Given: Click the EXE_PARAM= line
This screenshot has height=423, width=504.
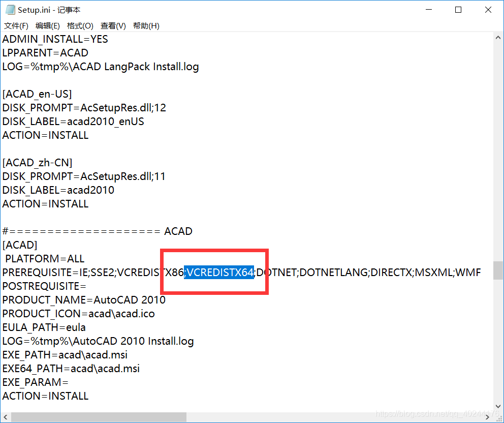Looking at the screenshot, I should (x=36, y=382).
